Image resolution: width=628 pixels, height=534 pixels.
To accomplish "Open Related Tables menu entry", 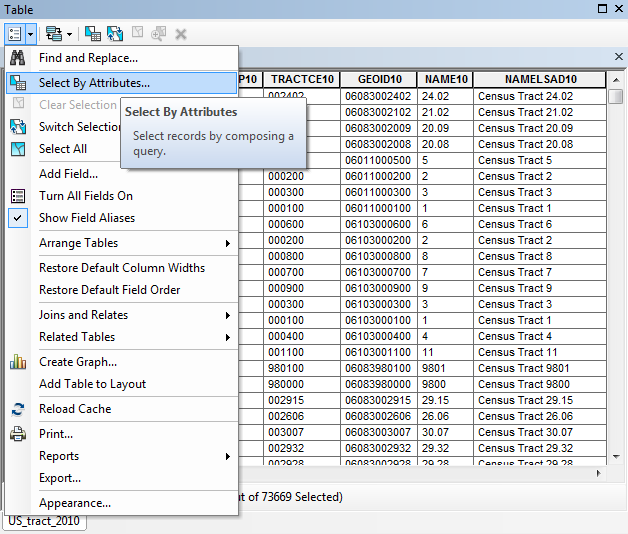I will 122,337.
